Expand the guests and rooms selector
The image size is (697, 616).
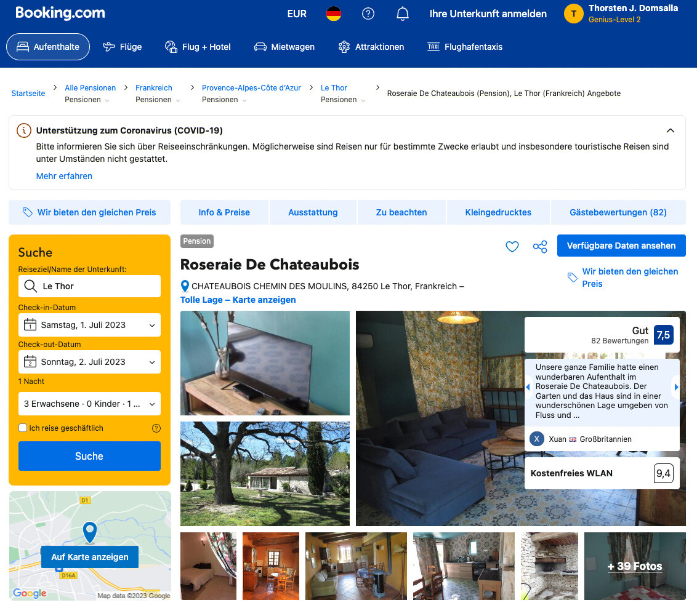tap(89, 403)
